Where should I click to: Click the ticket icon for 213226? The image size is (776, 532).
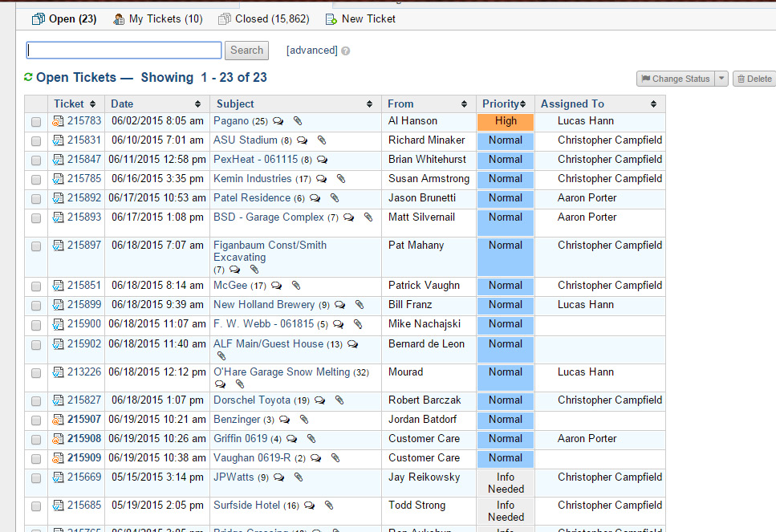(x=58, y=372)
